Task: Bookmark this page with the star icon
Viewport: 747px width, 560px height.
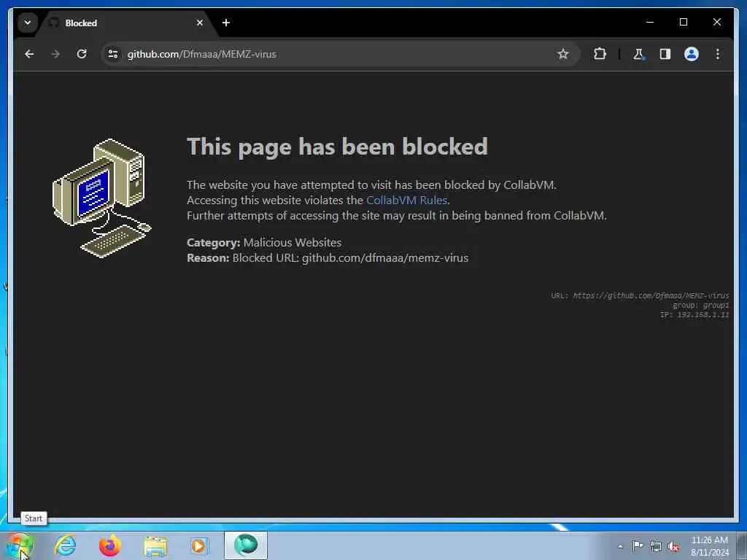Action: [x=563, y=54]
